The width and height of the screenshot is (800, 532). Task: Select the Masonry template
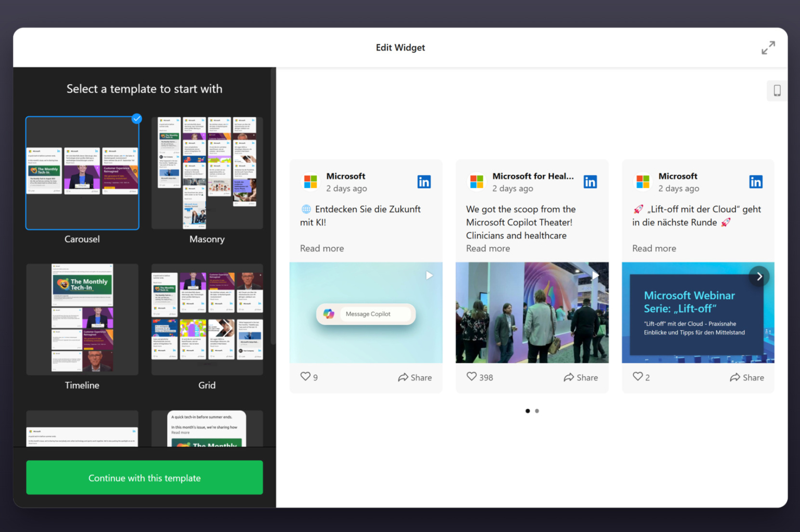click(207, 172)
